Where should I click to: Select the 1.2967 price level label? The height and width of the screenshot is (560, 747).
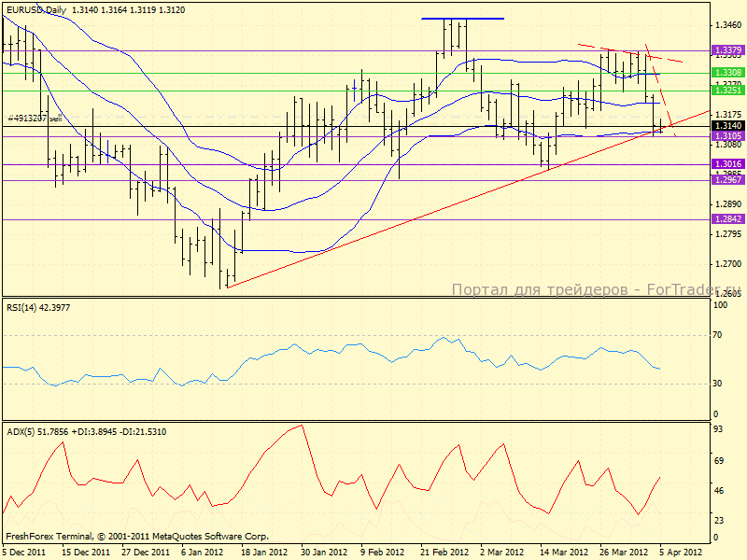[x=726, y=180]
